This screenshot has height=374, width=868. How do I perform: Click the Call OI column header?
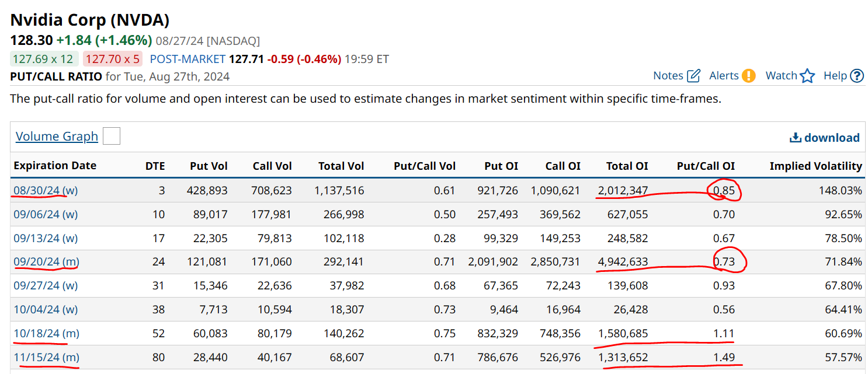563,166
